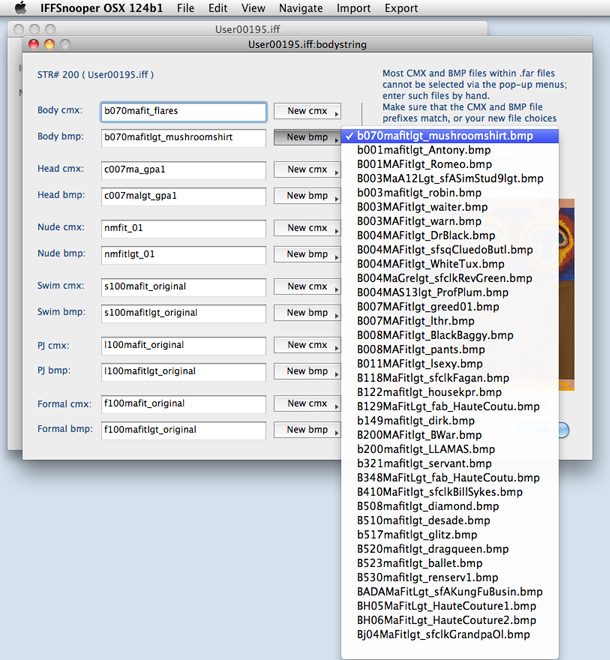Open the Apple menu
610x660 pixels.
coord(20,8)
